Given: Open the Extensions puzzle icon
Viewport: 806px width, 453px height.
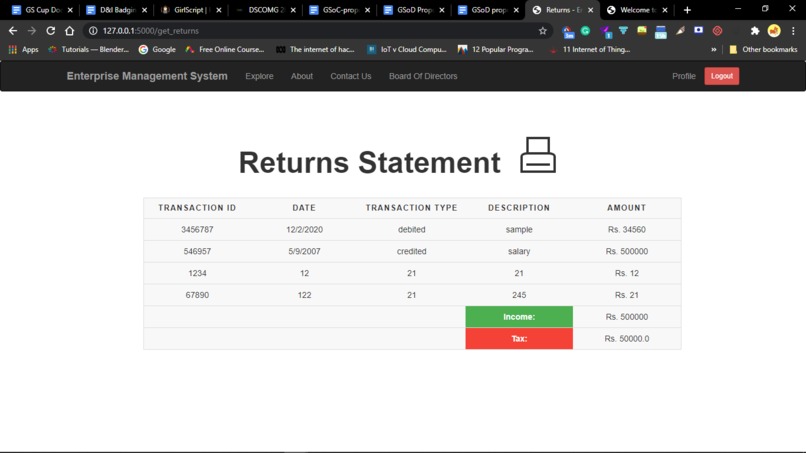Looking at the screenshot, I should coord(755,31).
